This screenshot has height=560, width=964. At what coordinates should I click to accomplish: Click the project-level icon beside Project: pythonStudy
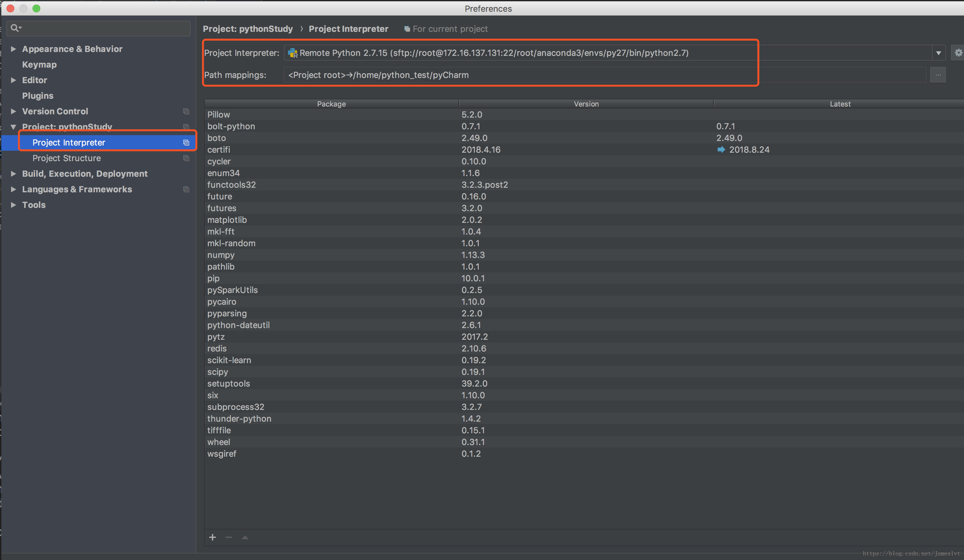click(186, 127)
